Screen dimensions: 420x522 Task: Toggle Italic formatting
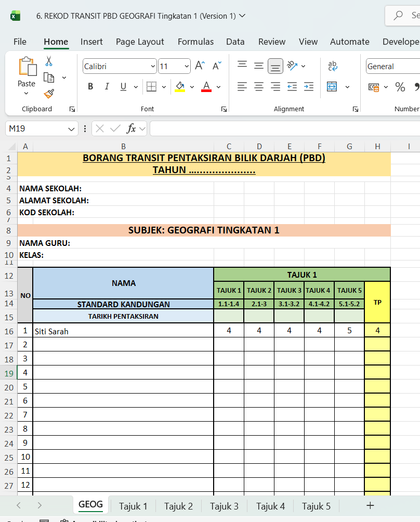107,87
